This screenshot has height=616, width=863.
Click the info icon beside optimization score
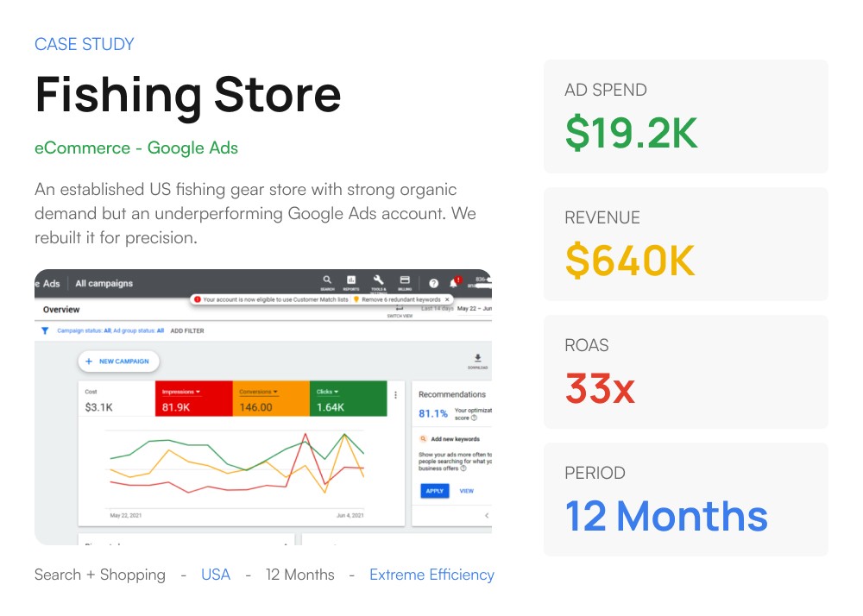[x=475, y=418]
